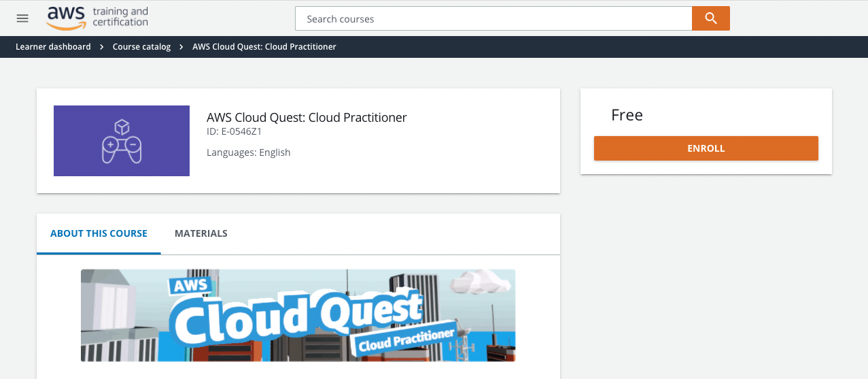Click the course ID E-0546Z1 text

pyautogui.click(x=234, y=131)
